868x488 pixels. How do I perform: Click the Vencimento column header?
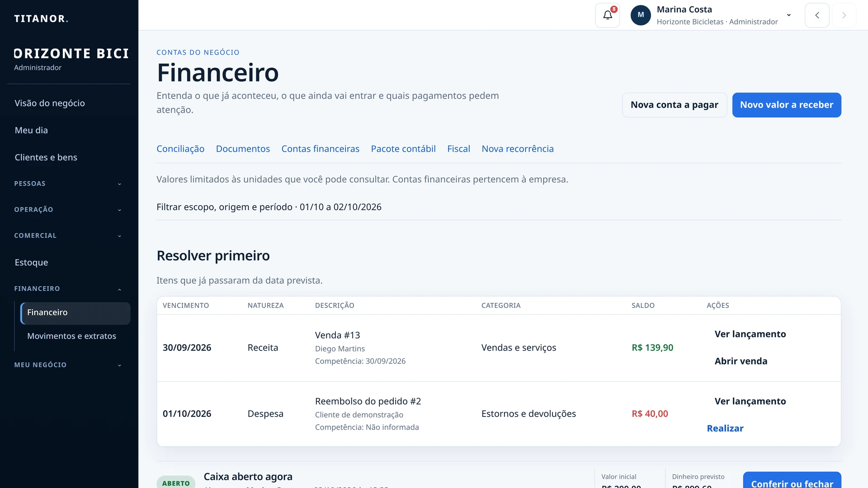point(186,305)
